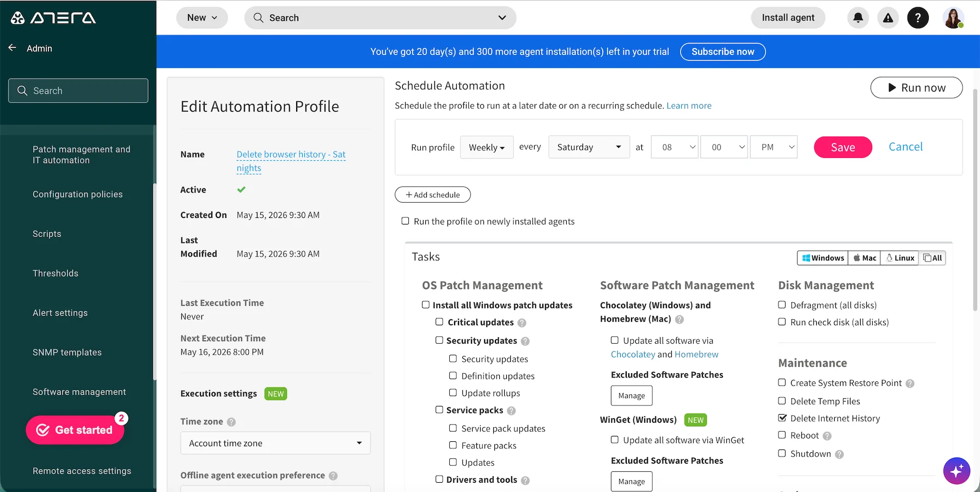The width and height of the screenshot is (980, 492).
Task: Check Feature packs
Action: point(453,445)
